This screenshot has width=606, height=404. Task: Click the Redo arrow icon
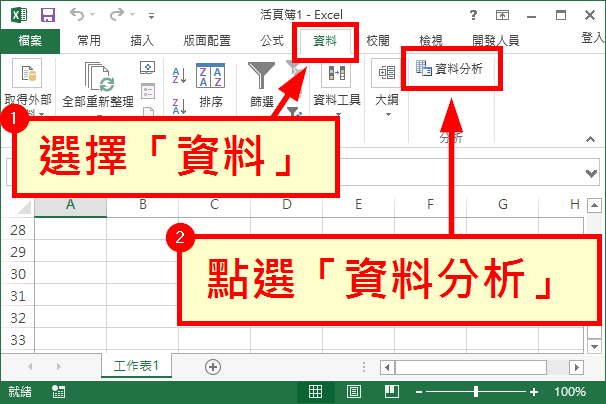(x=116, y=15)
